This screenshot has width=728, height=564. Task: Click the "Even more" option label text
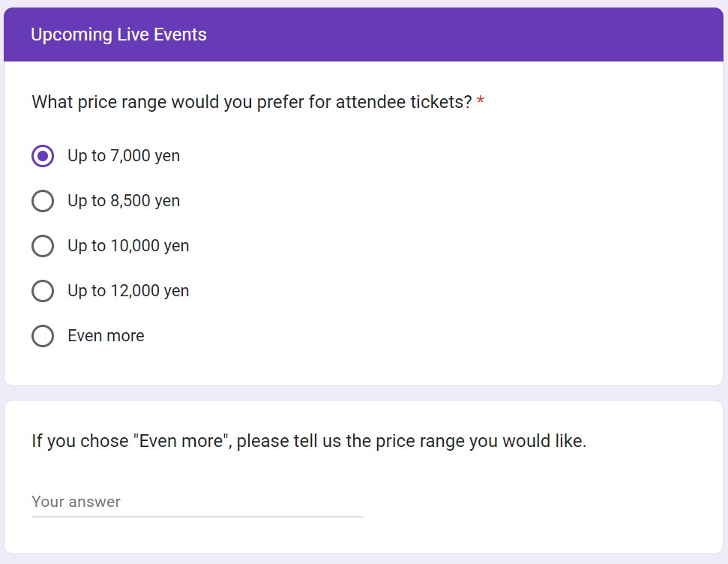coord(106,336)
